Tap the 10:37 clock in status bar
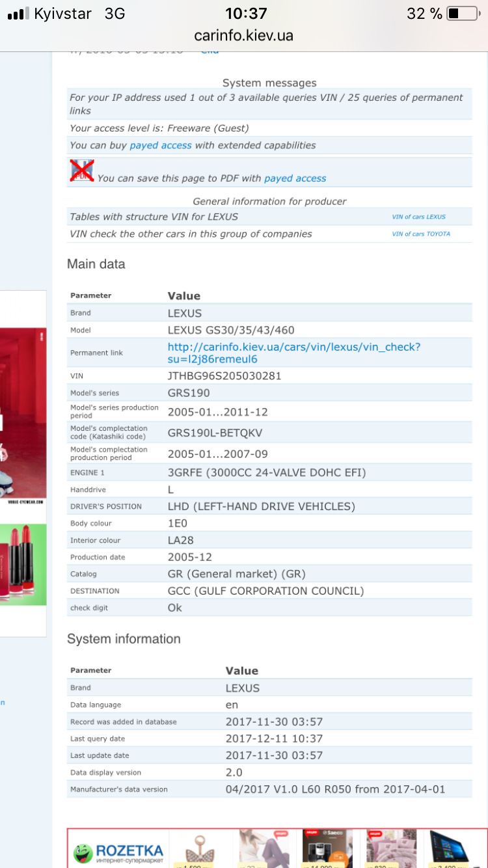 [246, 13]
